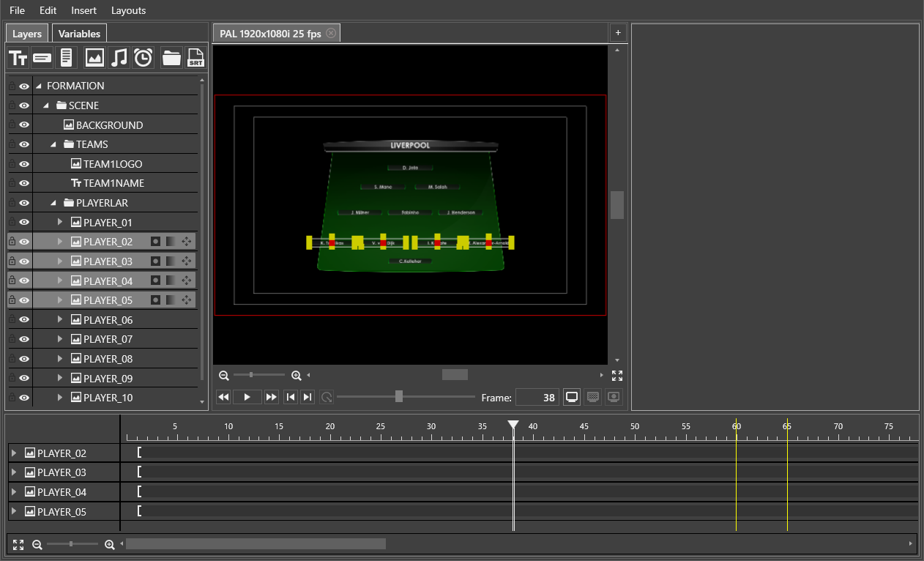Add an audio layer with music note
The height and width of the screenshot is (561, 924).
click(x=119, y=58)
